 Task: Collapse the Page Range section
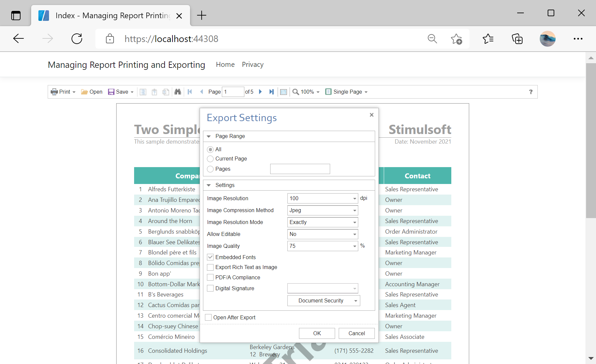(209, 136)
